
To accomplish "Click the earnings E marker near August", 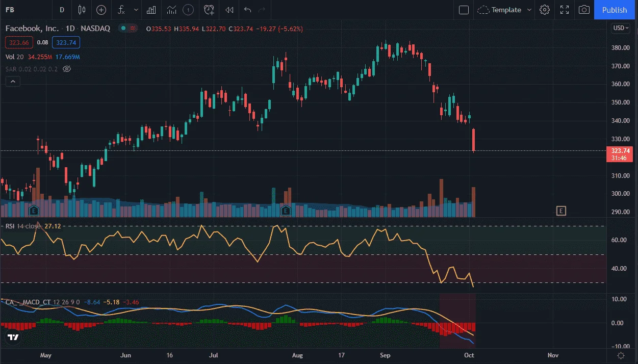I will [286, 210].
